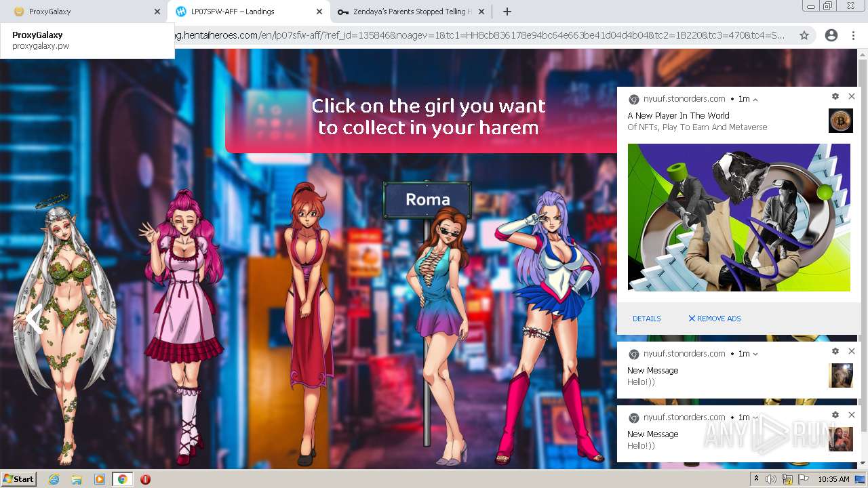Close the first New Message notification

click(x=852, y=351)
